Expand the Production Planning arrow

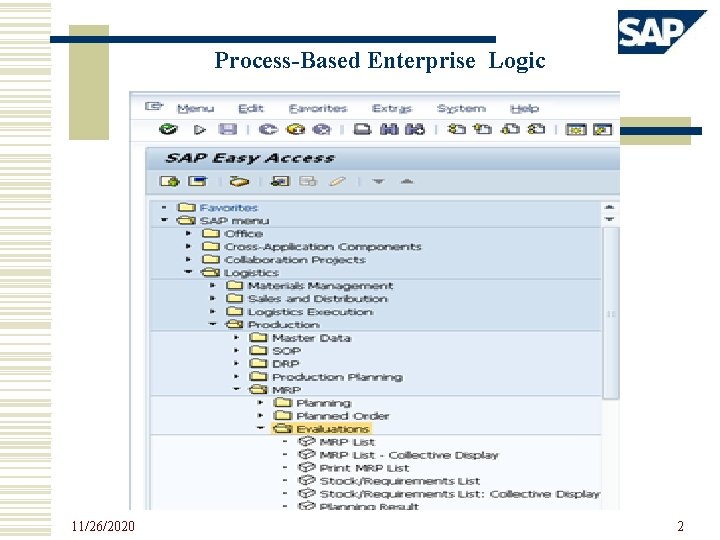236,377
